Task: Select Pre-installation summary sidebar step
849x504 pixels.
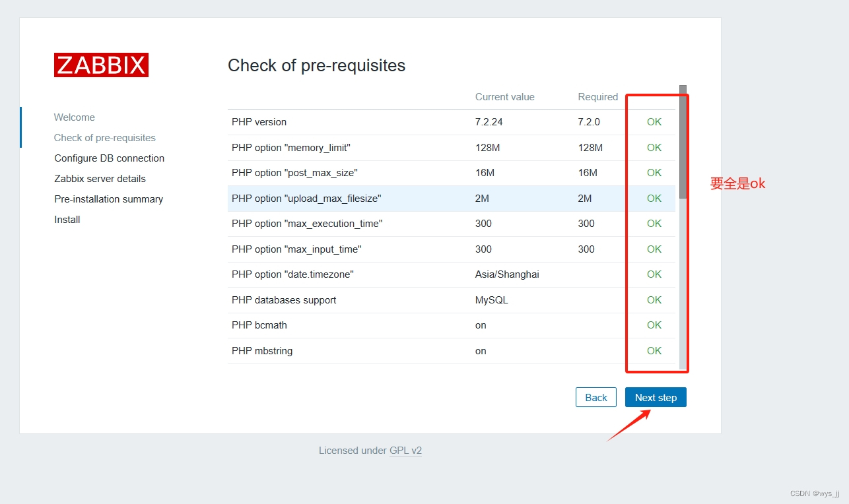Action: 109,199
